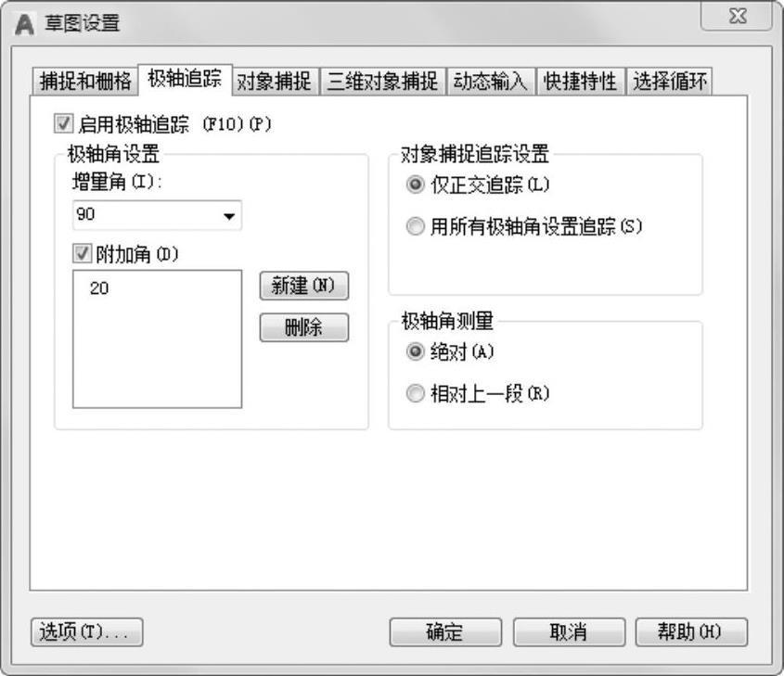784x676 pixels.
Task: Open the 对象捕捉 tab
Action: (x=275, y=81)
